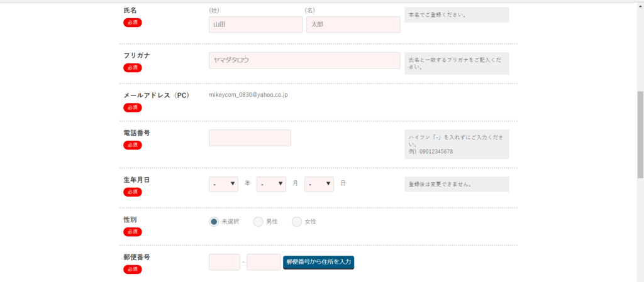Viewport: 644px width, 282px height.
Task: Select the 男性 radio button
Action: click(258, 222)
